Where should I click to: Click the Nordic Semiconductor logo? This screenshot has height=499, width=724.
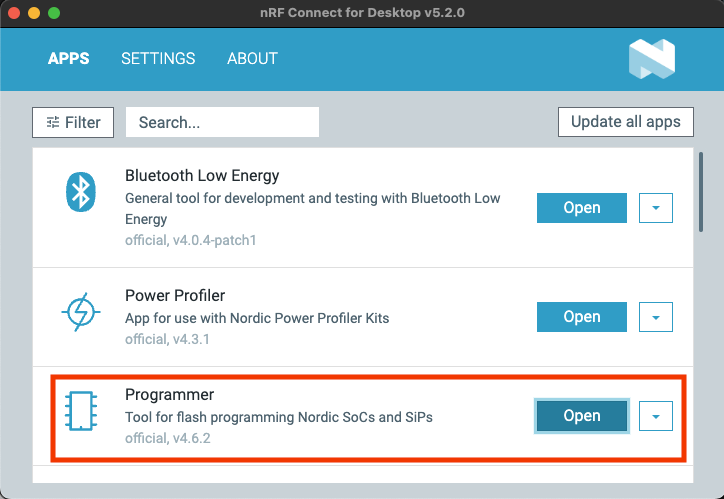[651, 58]
